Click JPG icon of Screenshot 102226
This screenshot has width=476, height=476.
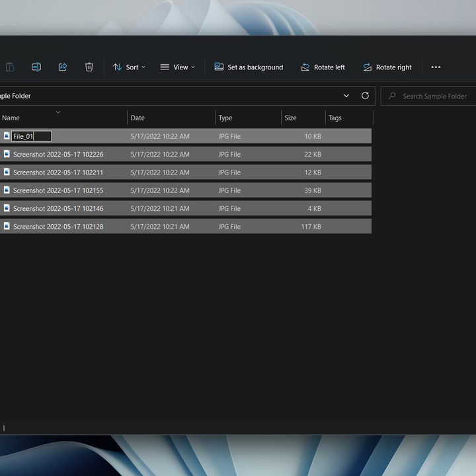[7, 154]
